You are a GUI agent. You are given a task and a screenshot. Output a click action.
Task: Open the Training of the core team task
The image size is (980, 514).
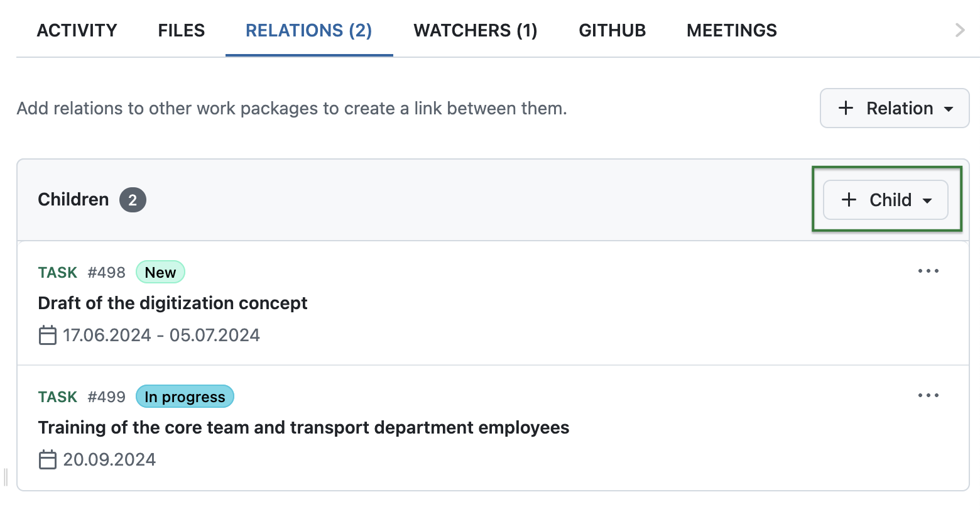tap(303, 427)
